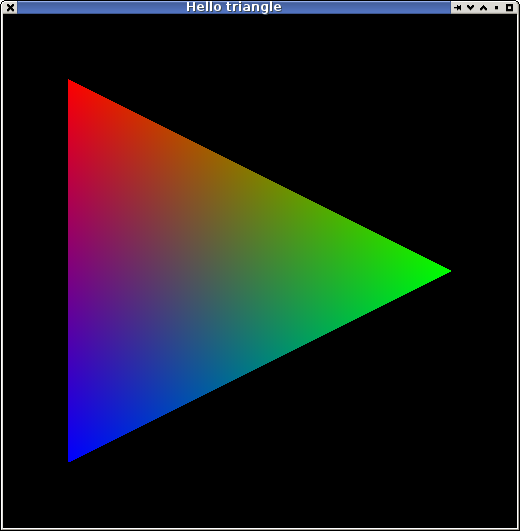
Task: Click the small square iconify button
Action: click(x=496, y=7)
